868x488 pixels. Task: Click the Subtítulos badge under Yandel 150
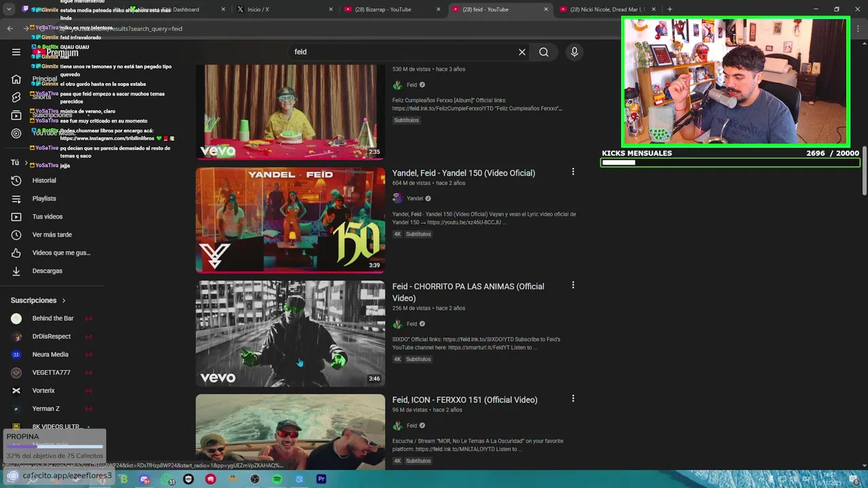tap(418, 234)
